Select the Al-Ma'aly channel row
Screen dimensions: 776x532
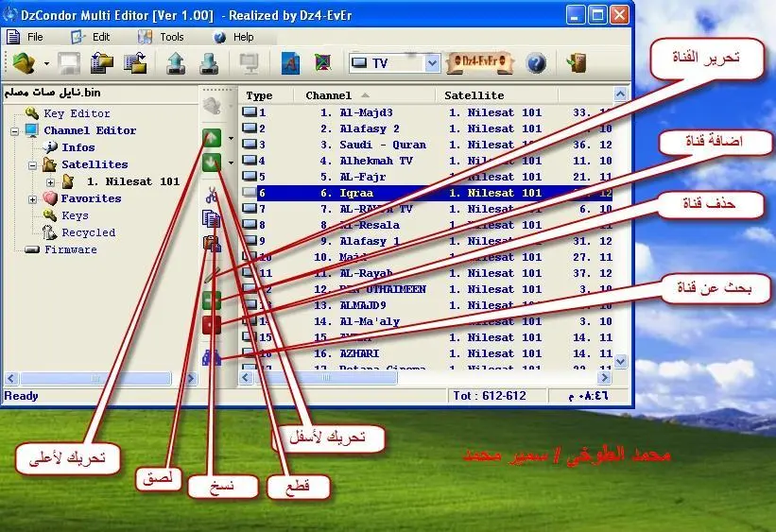426,321
